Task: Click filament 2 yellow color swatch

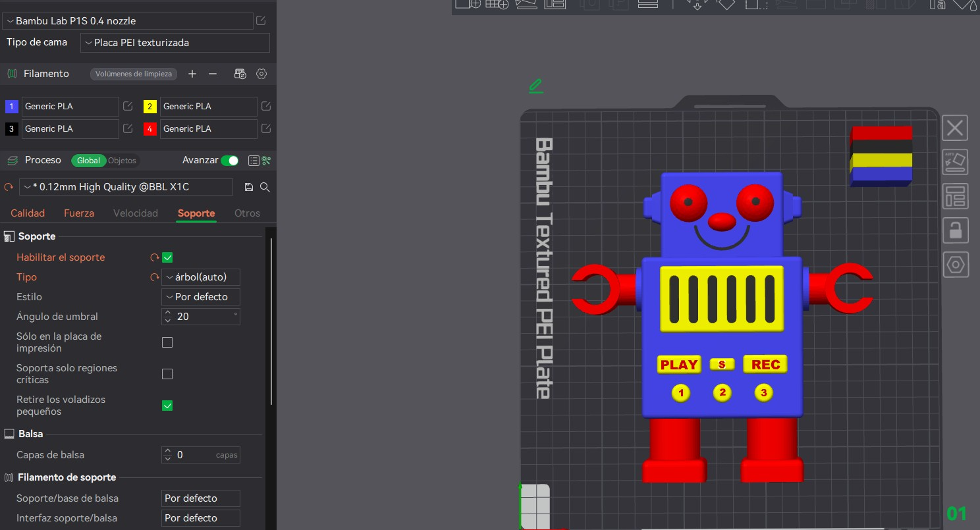Action: (x=150, y=106)
